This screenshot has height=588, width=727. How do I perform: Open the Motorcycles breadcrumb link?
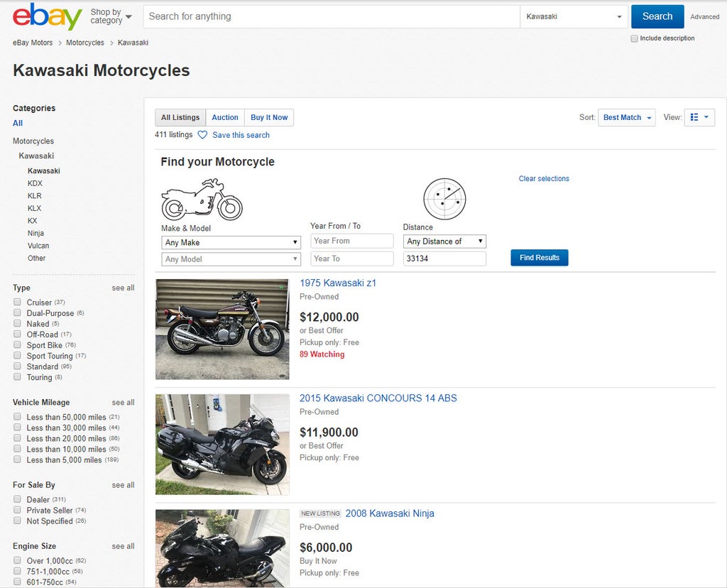tap(85, 43)
